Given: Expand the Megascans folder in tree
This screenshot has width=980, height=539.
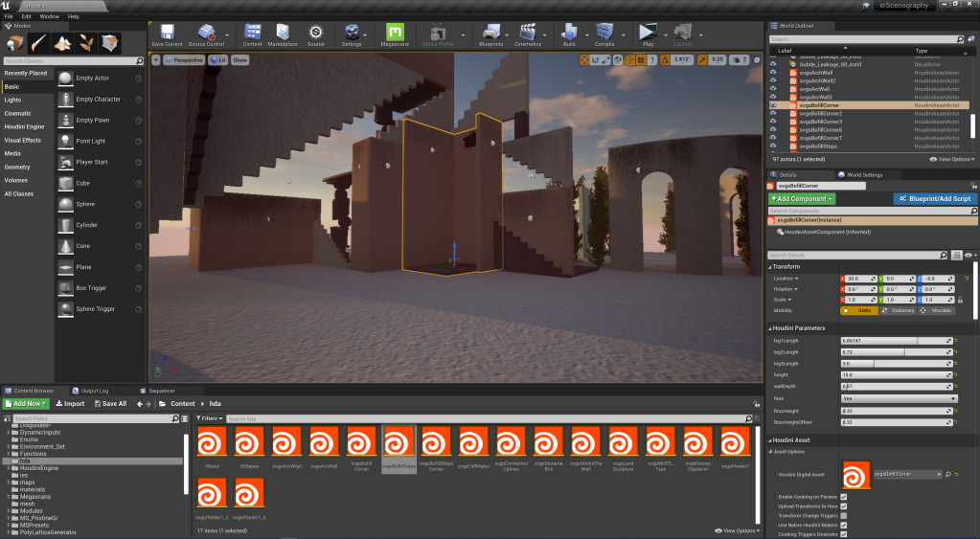Looking at the screenshot, I should point(9,496).
